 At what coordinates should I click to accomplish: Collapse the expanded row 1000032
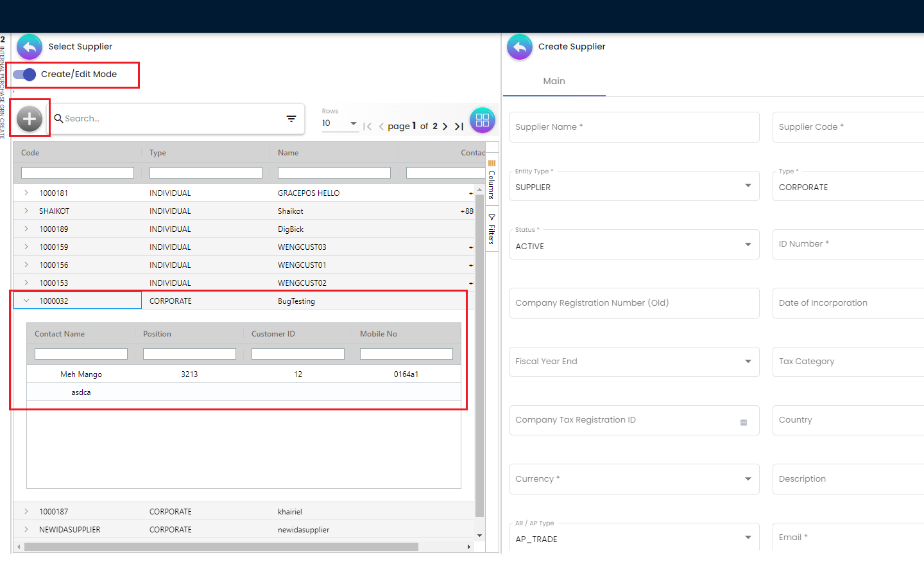click(26, 301)
